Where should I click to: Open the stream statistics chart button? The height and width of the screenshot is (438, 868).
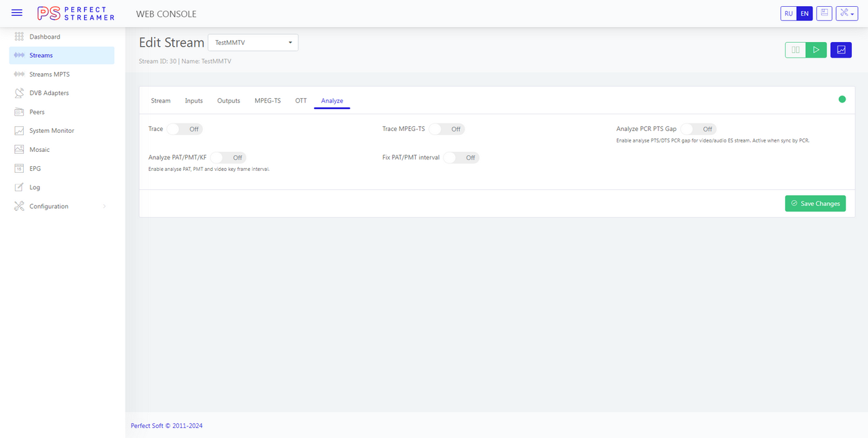click(841, 49)
